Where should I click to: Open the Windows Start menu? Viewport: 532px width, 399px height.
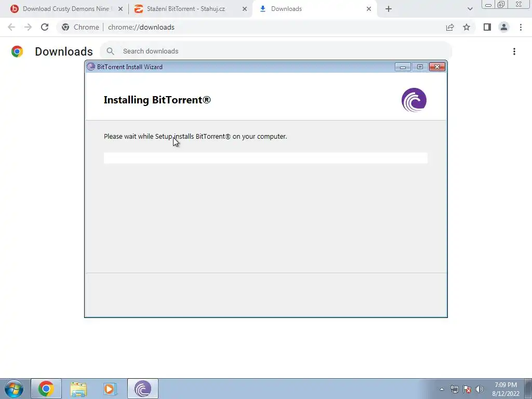pos(14,389)
